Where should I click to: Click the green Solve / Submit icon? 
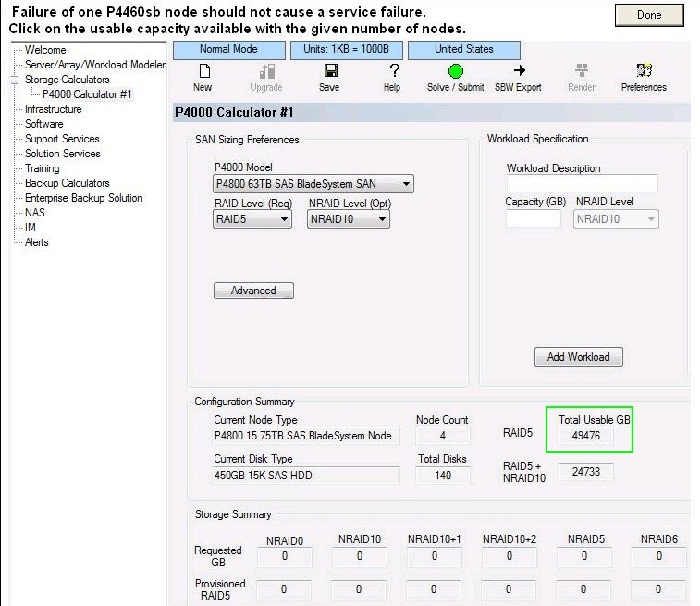pyautogui.click(x=455, y=71)
